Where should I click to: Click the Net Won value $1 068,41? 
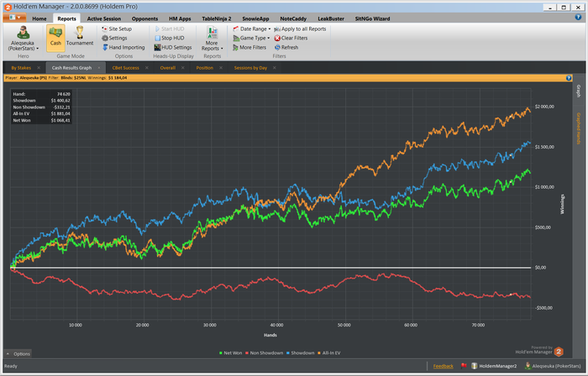(x=60, y=120)
